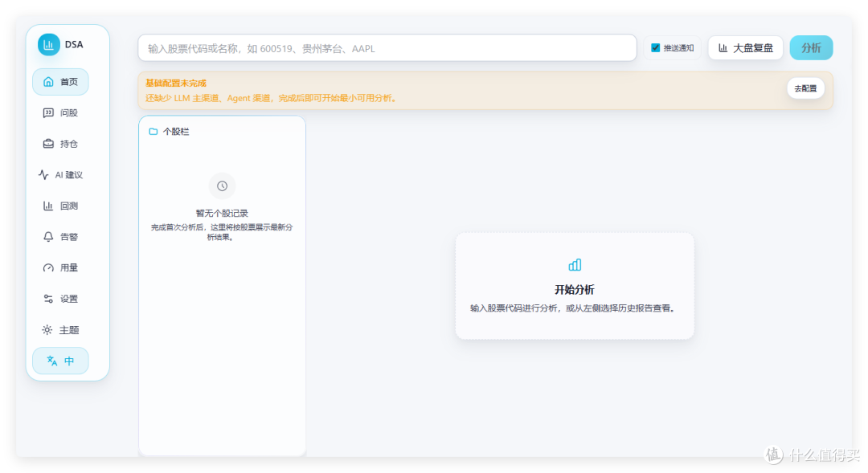
Task: Click the 设置 sliders icon
Action: pos(48,299)
